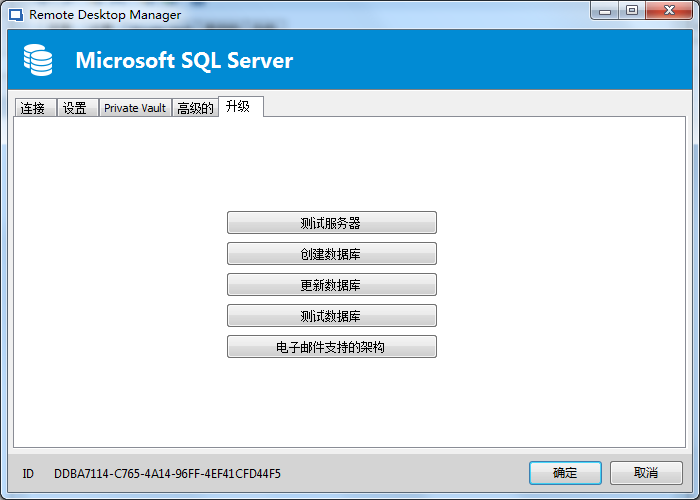The width and height of the screenshot is (700, 500).
Task: Maximize the Remote Desktop Manager window
Action: pyautogui.click(x=632, y=10)
